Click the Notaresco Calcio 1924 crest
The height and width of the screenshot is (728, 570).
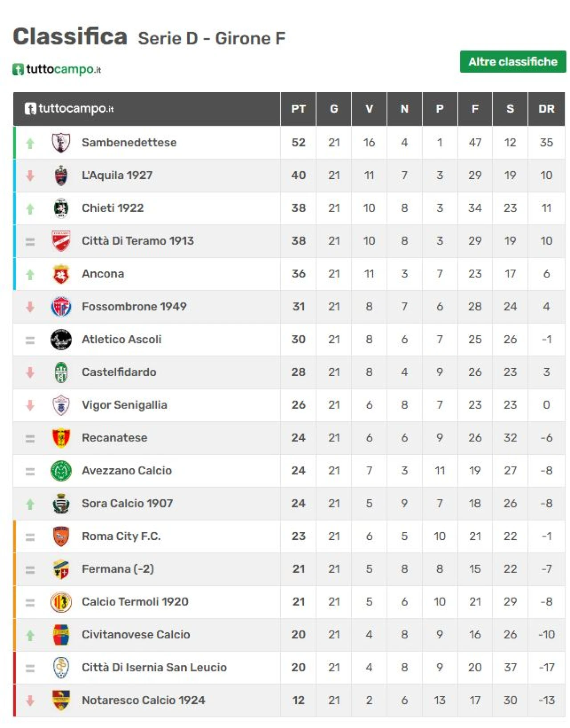61,700
